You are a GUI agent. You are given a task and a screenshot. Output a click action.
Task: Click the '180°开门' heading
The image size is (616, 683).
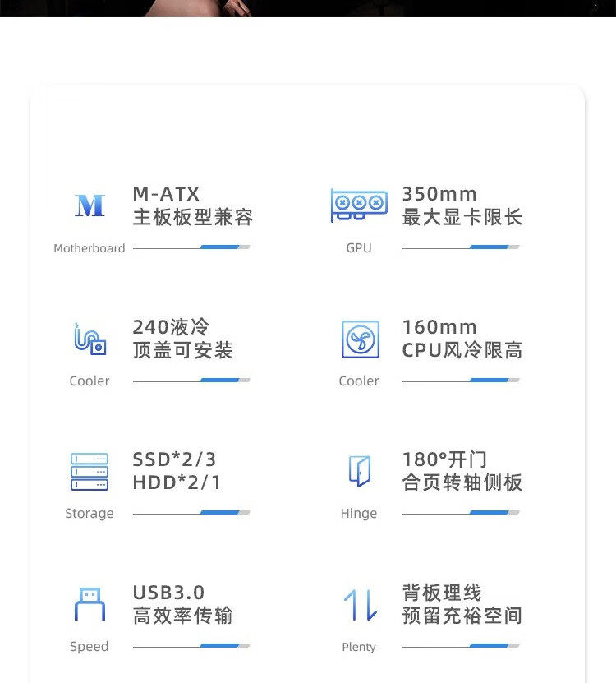(444, 459)
